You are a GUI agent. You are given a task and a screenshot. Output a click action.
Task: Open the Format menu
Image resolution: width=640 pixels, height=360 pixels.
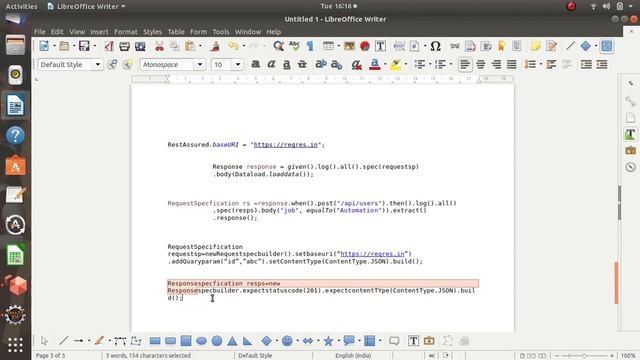click(x=126, y=32)
